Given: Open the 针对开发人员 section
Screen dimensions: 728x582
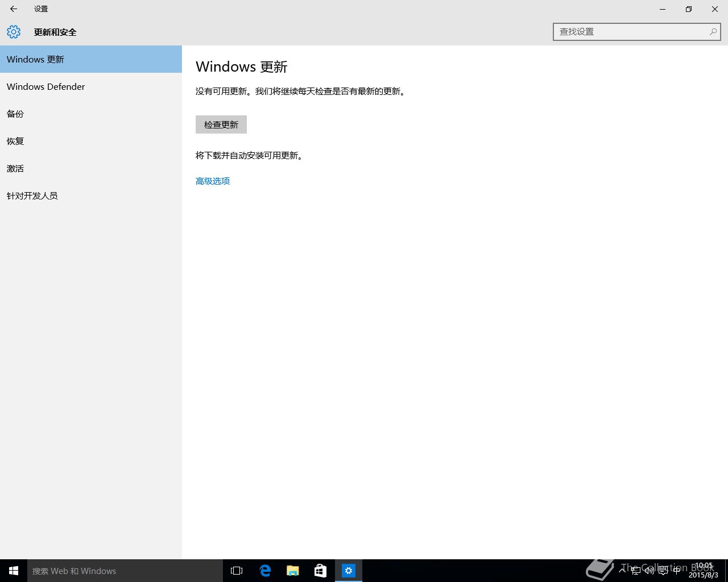Looking at the screenshot, I should (x=91, y=196).
